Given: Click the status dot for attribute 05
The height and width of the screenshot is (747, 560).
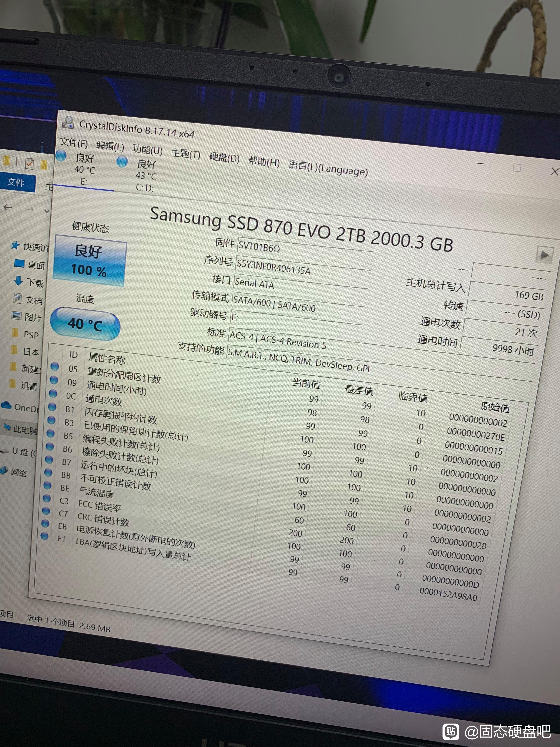Looking at the screenshot, I should pos(55,367).
